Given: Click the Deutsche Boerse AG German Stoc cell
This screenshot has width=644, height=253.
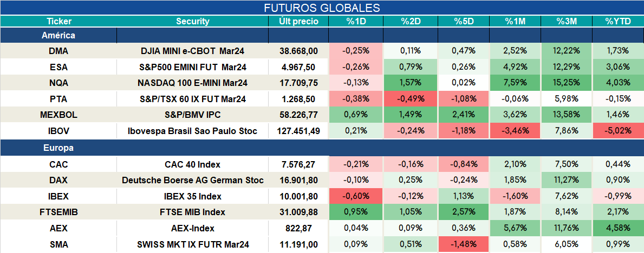Looking at the screenshot, I should [193, 181].
